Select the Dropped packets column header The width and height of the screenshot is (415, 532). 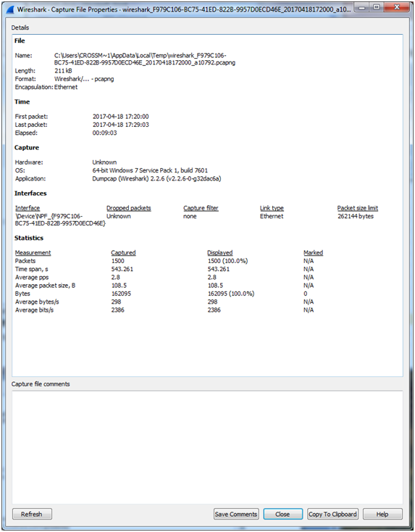[128, 208]
